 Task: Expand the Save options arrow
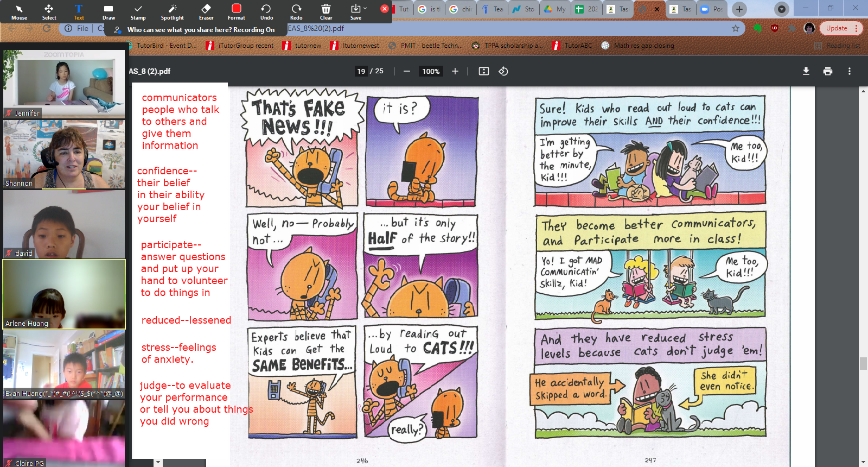(x=365, y=8)
